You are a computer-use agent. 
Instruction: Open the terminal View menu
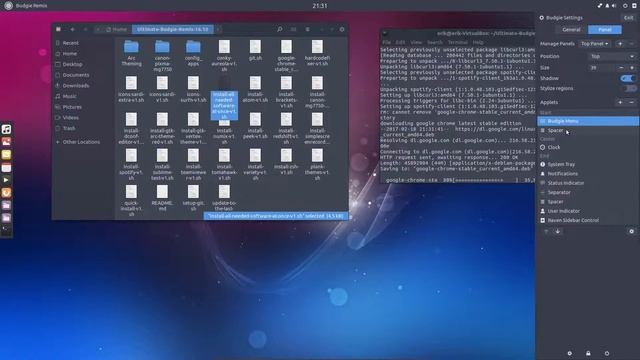416,42
